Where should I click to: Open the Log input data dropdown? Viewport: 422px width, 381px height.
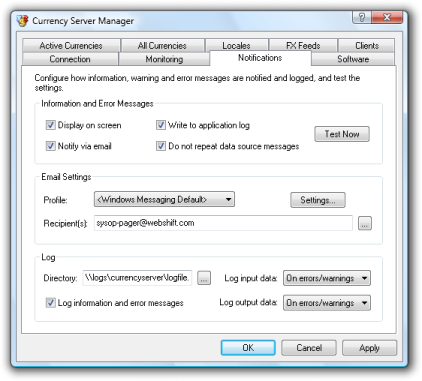(x=327, y=278)
